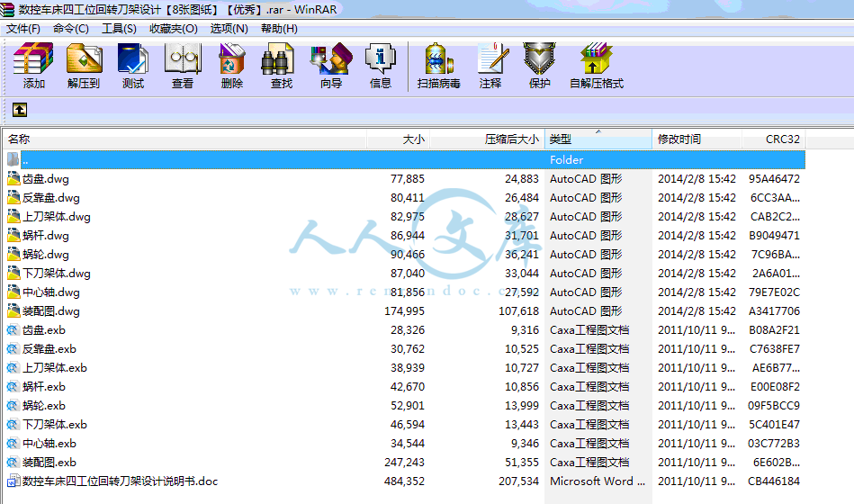
Task: Select the file 中心轴.dwg
Action: pos(51,292)
